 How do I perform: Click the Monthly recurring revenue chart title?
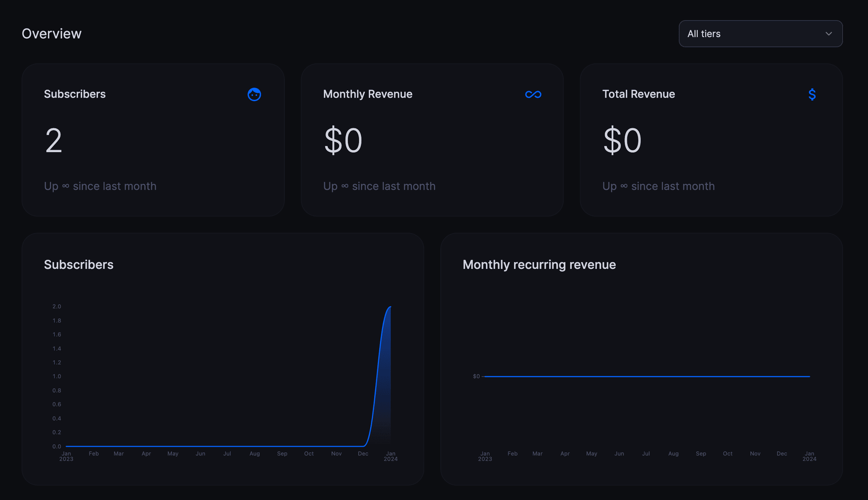tap(539, 265)
